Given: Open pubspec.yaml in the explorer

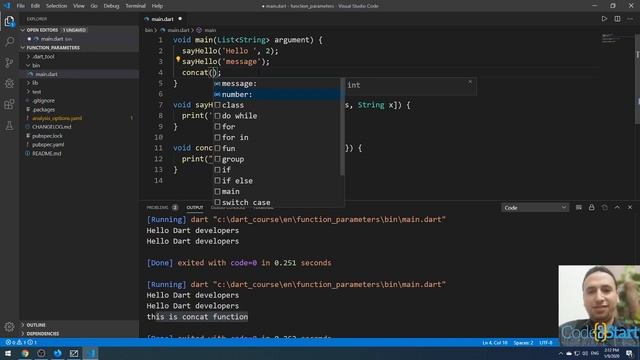Looking at the screenshot, I should coord(48,144).
